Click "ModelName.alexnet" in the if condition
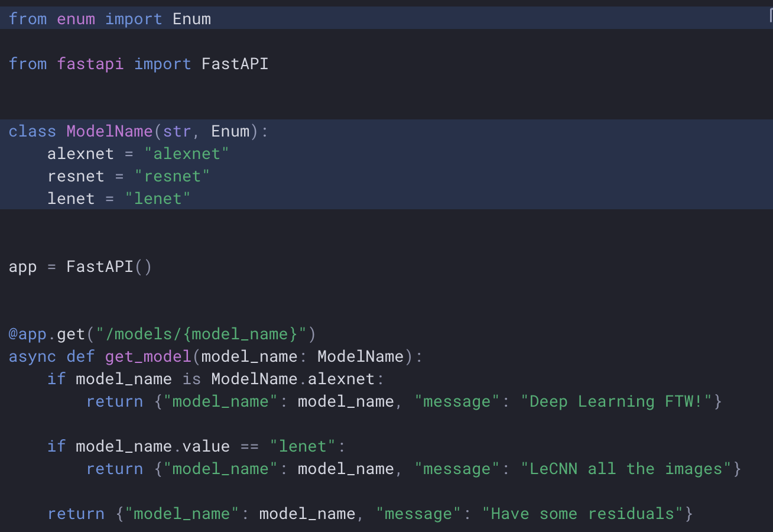Viewport: 773px width, 532px height. (x=293, y=379)
